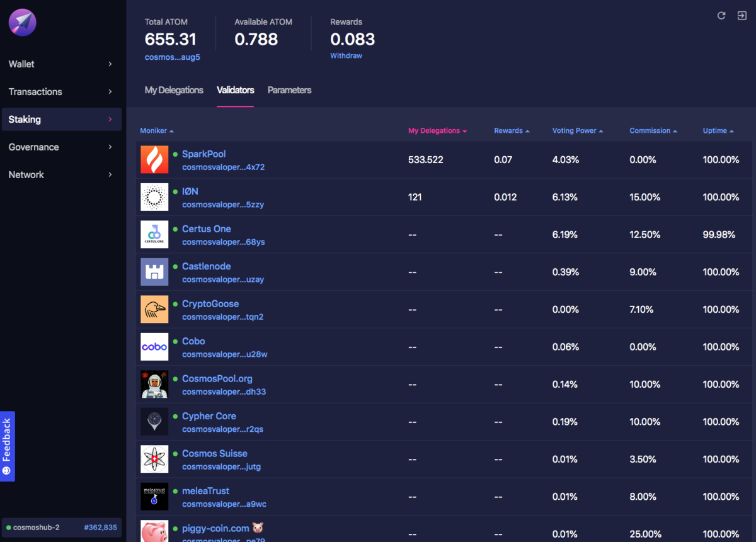
Task: Click IØN address cosmosvaloper…5zzy
Action: [224, 205]
